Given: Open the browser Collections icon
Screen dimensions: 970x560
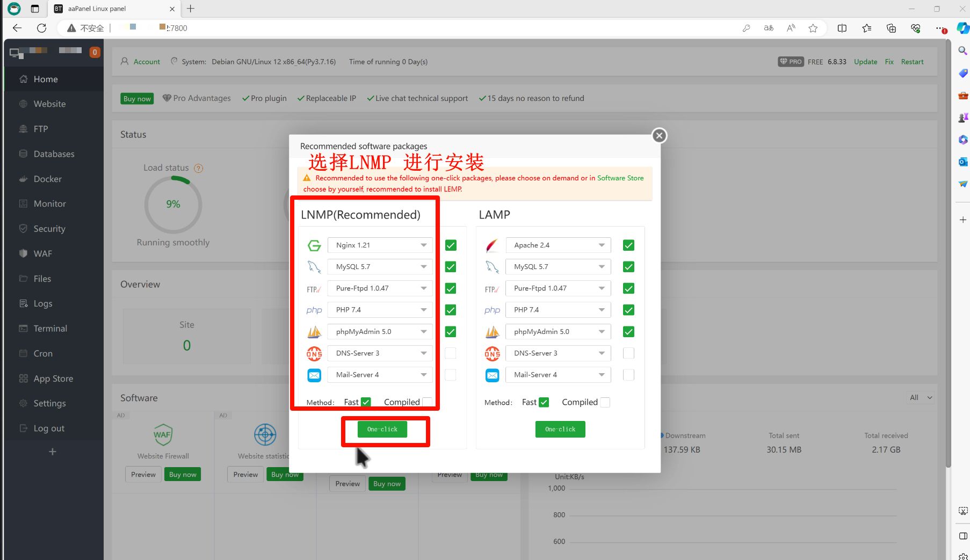Looking at the screenshot, I should click(891, 28).
